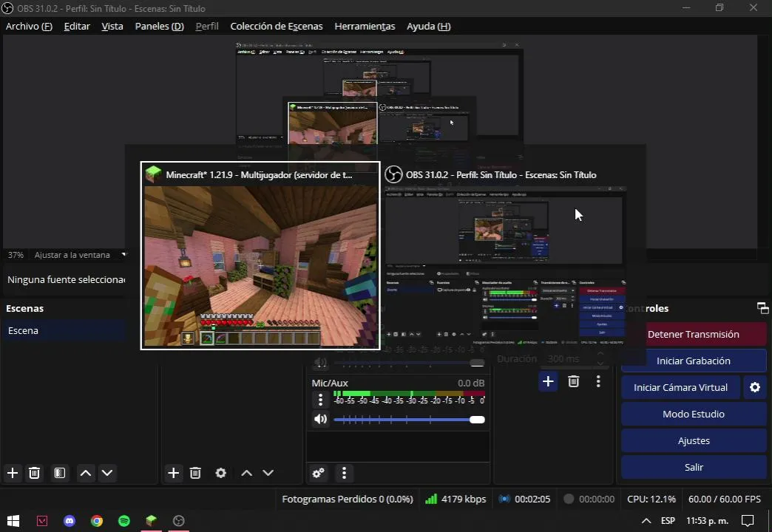
Task: Click Iniciar Grabación button
Action: [694, 361]
